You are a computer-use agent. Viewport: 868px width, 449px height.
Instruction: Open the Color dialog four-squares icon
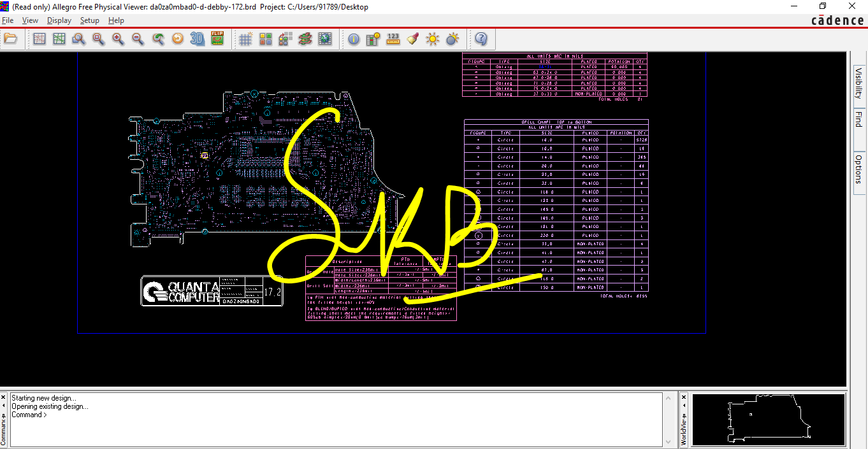[266, 39]
